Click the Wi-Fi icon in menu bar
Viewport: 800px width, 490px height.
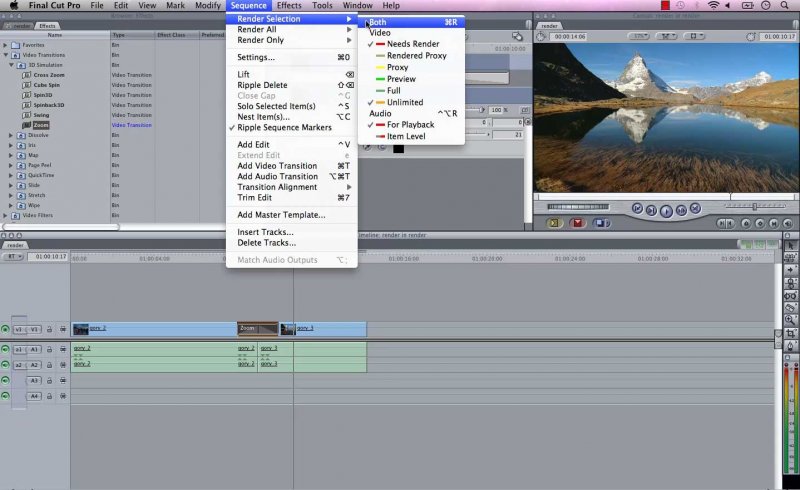pyautogui.click(x=713, y=6)
